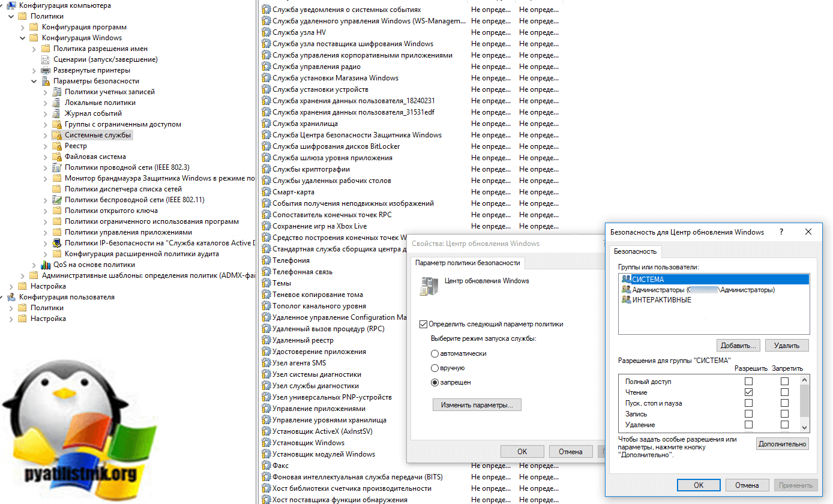Image resolution: width=833 pixels, height=504 pixels.
Task: Click the Конфигурация пользователя user icon
Action: tap(11, 297)
